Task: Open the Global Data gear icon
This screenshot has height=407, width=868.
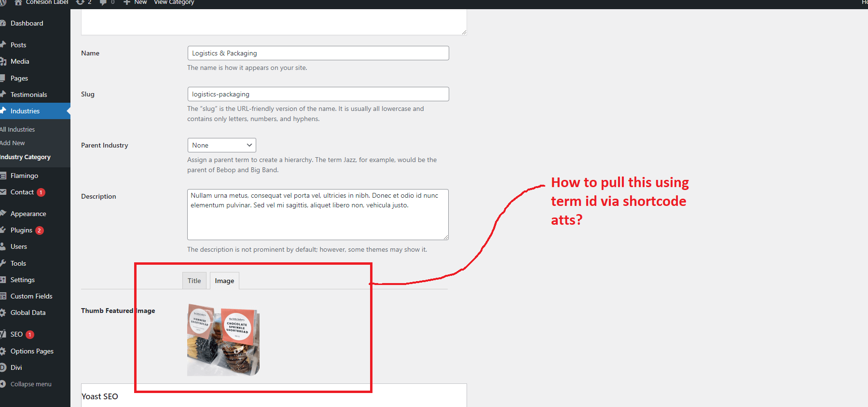Action: point(2,312)
